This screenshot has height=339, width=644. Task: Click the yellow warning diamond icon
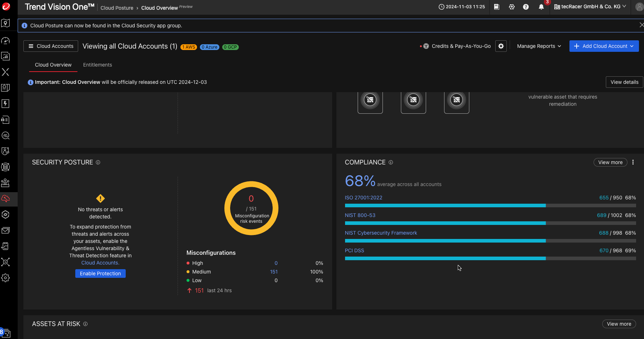100,199
